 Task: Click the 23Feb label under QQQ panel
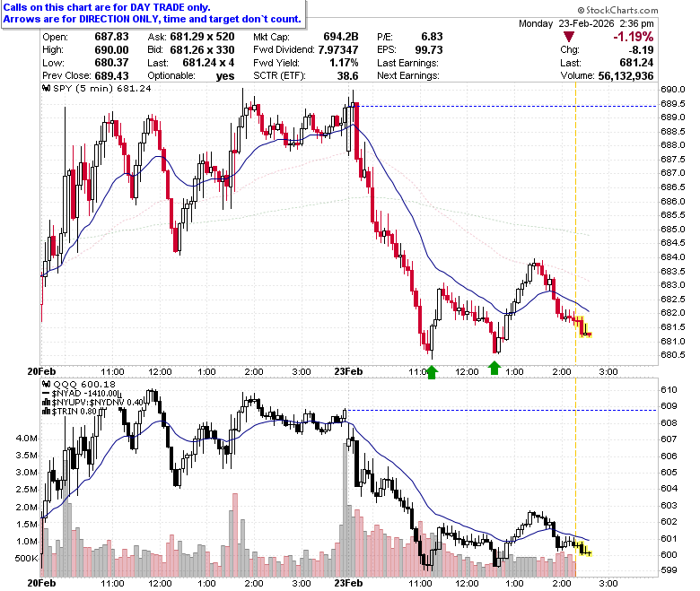click(348, 583)
